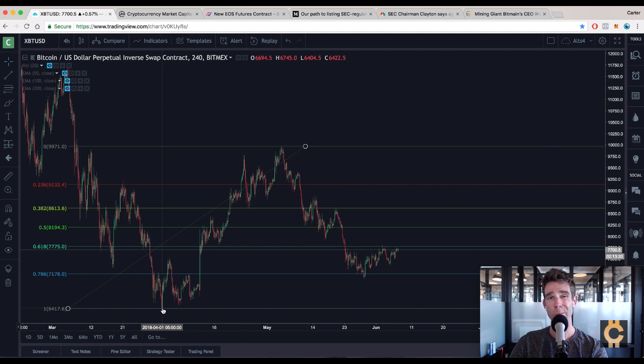The width and height of the screenshot is (644, 364).
Task: Click the magnet mode icon
Action: [x=8, y=208]
